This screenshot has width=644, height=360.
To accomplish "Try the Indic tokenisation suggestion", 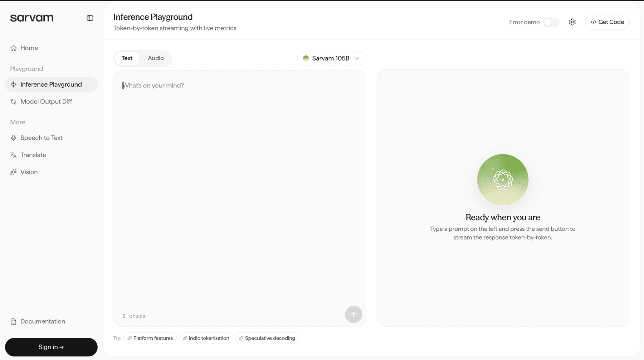I will pyautogui.click(x=206, y=338).
